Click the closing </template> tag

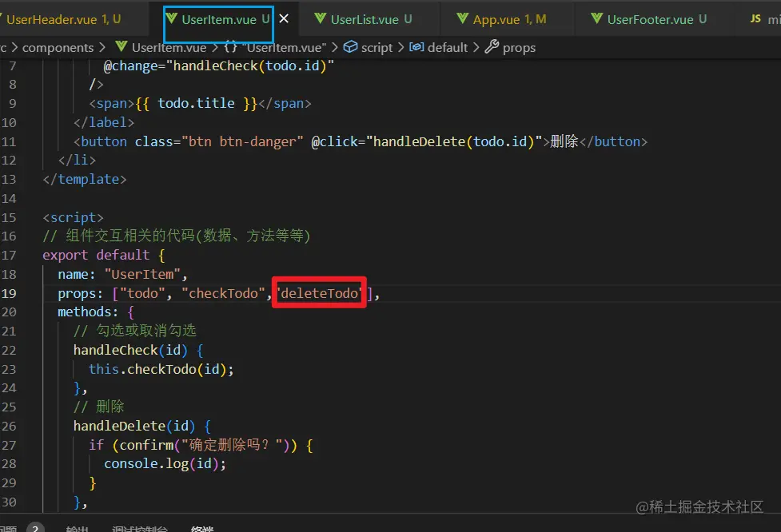tap(85, 179)
